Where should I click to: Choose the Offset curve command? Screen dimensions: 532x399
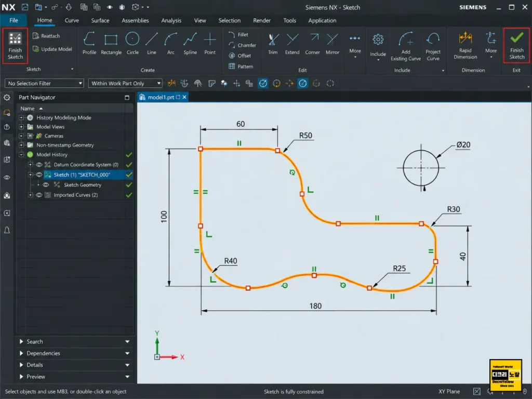240,56
